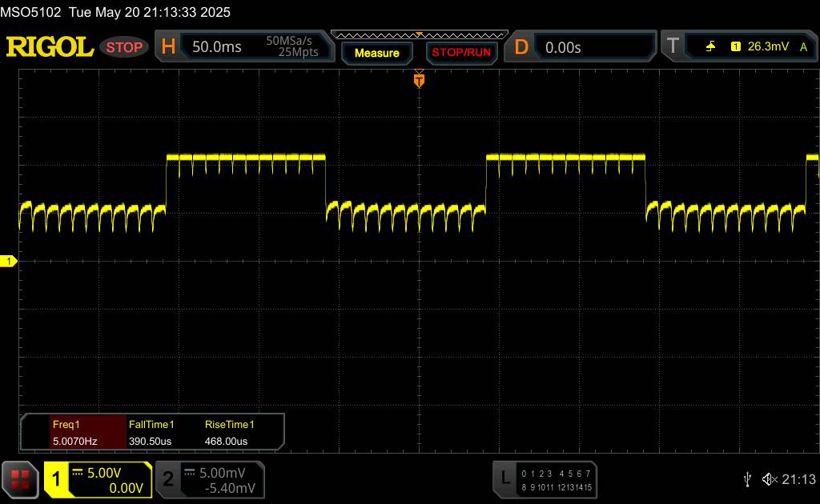Open the 50.0ms timebase setting
820x504 pixels.
217,47
